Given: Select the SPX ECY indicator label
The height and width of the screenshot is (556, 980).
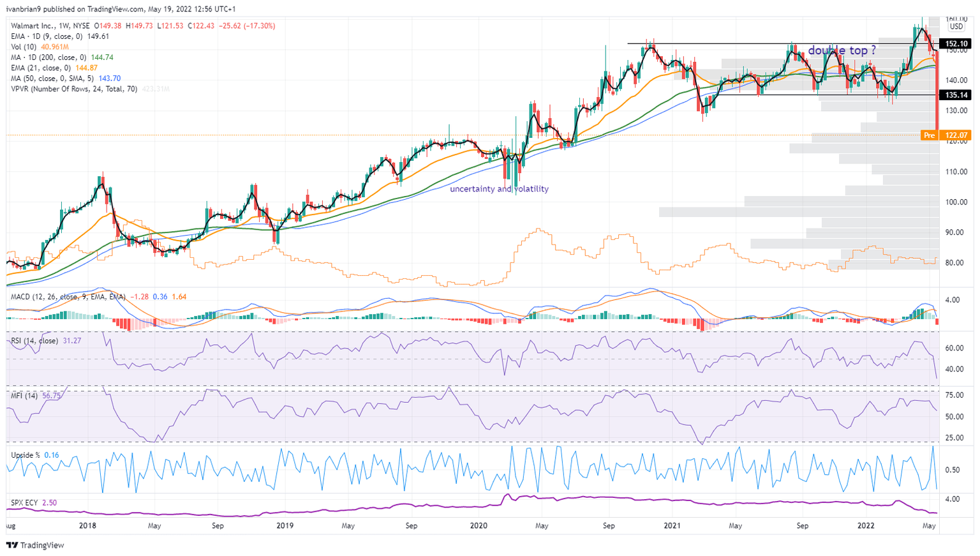Looking at the screenshot, I should (x=25, y=503).
